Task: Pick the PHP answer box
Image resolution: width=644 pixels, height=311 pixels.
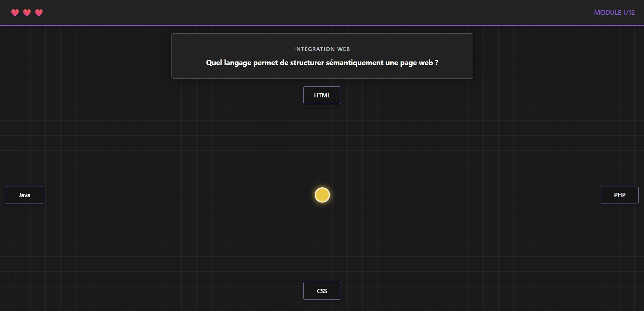Action: coord(620,195)
